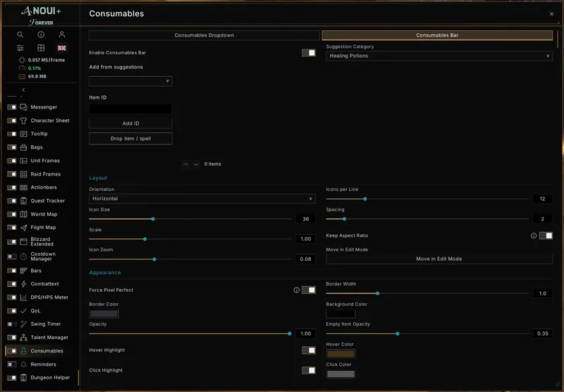Image resolution: width=564 pixels, height=392 pixels.
Task: Open Messenger chat bubble icon
Action: (x=23, y=107)
